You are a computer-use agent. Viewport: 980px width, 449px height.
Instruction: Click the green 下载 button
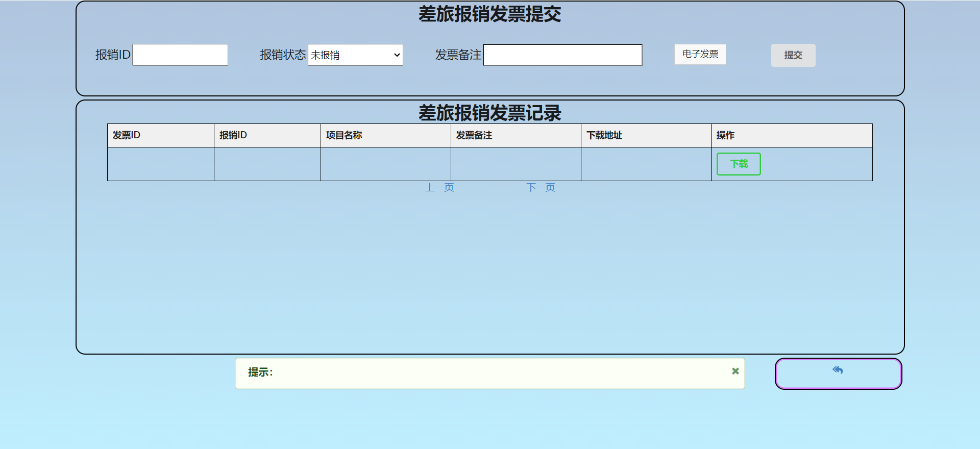coord(739,164)
